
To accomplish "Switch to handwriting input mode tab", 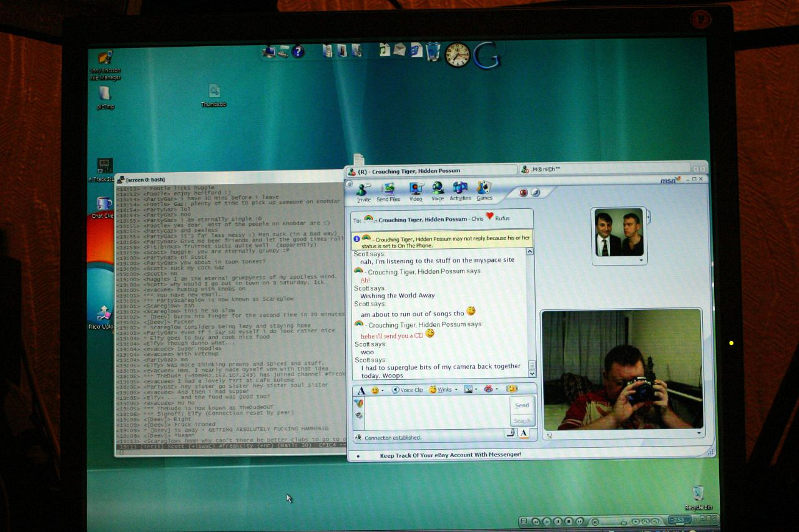I will point(510,433).
